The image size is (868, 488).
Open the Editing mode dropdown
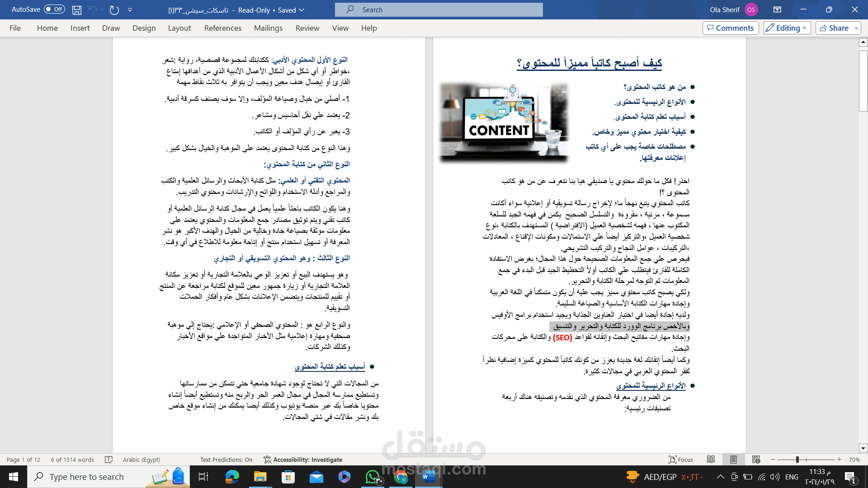pos(787,28)
